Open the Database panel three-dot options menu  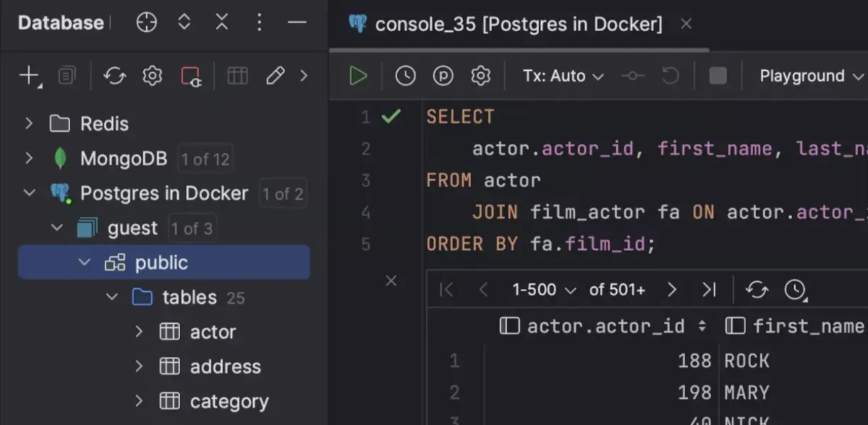click(x=260, y=23)
